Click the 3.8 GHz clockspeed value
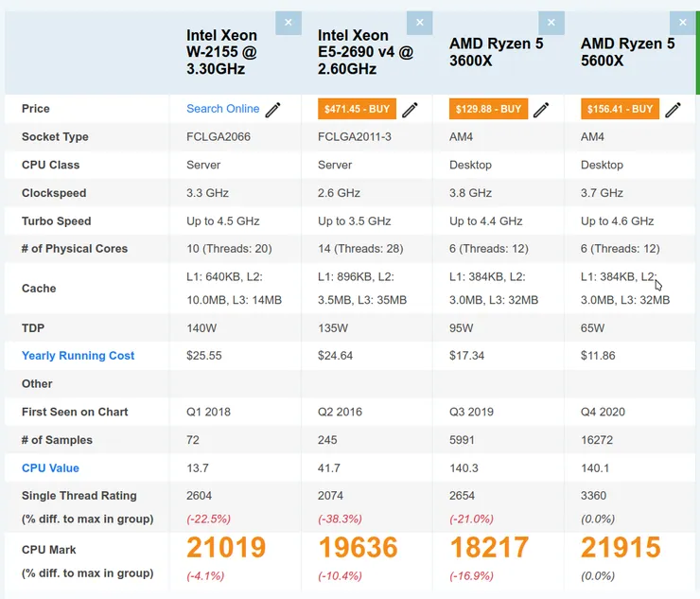The height and width of the screenshot is (599, 700). pos(470,193)
